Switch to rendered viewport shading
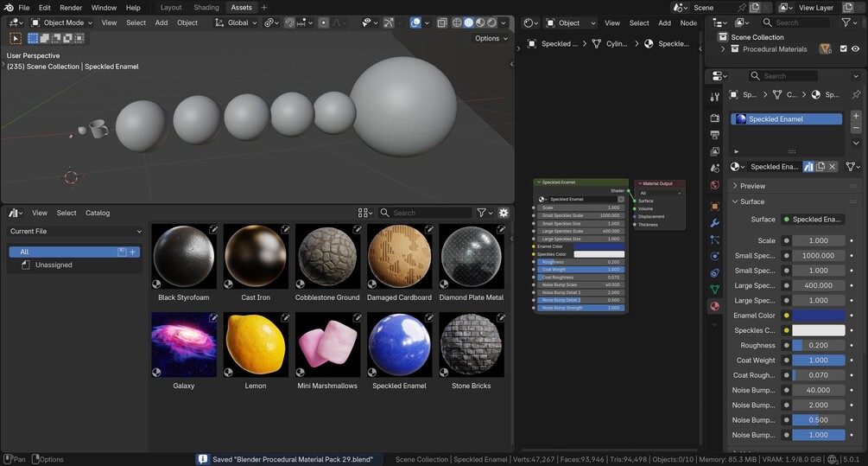Image resolution: width=868 pixels, height=466 pixels. pos(491,22)
